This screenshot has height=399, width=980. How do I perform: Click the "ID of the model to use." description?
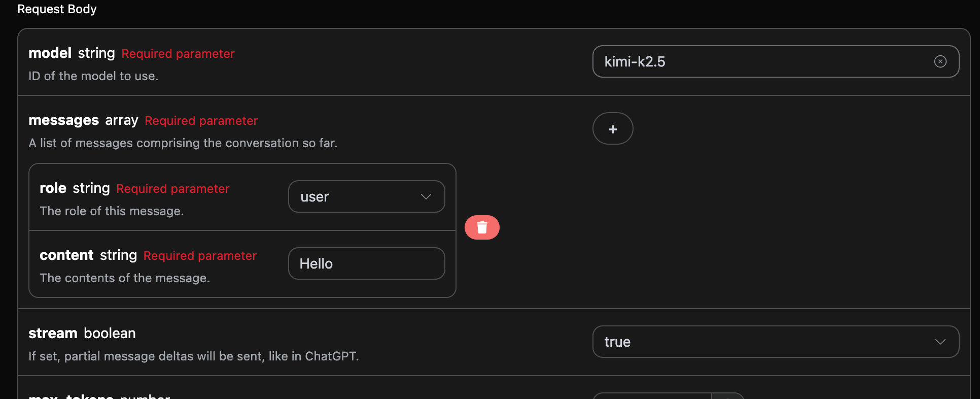93,76
